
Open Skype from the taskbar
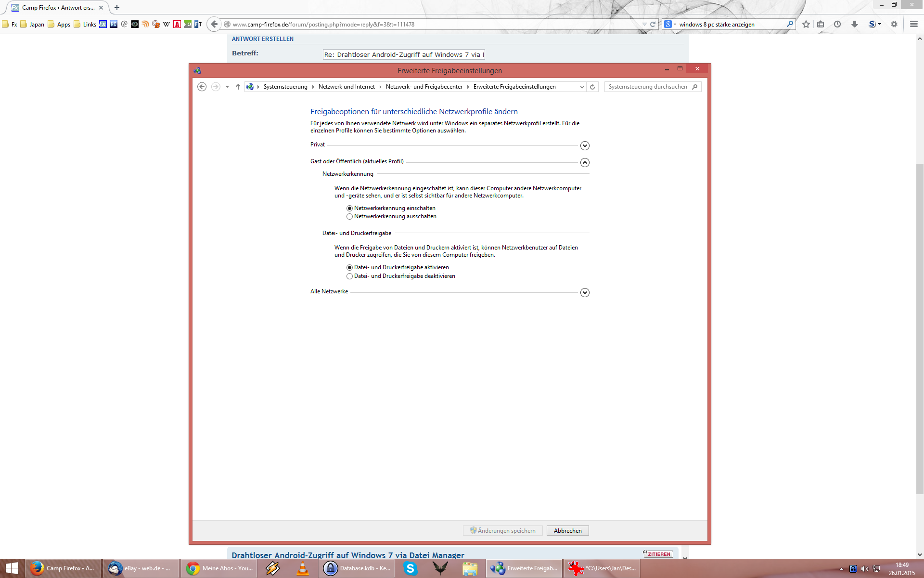coord(410,568)
